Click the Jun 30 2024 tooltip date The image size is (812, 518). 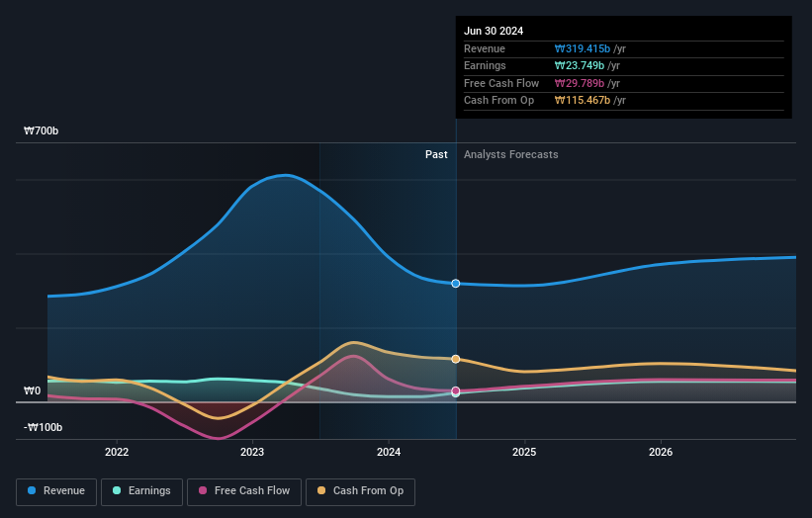coord(494,31)
